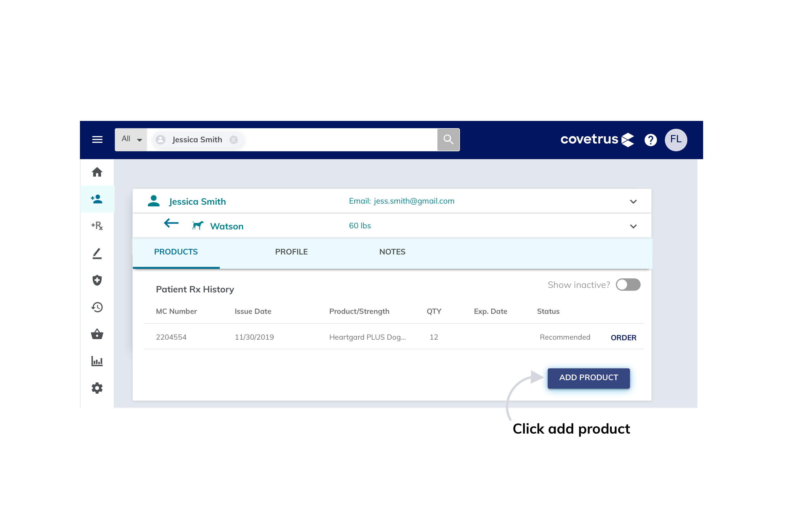Open the shopping basket icon
The image size is (796, 532).
(x=97, y=334)
